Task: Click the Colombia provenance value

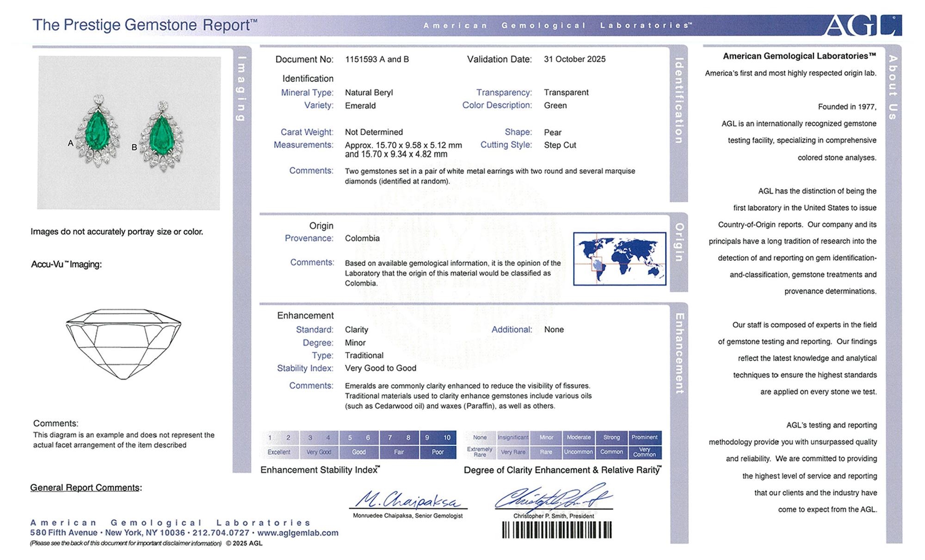Action: pyautogui.click(x=362, y=239)
